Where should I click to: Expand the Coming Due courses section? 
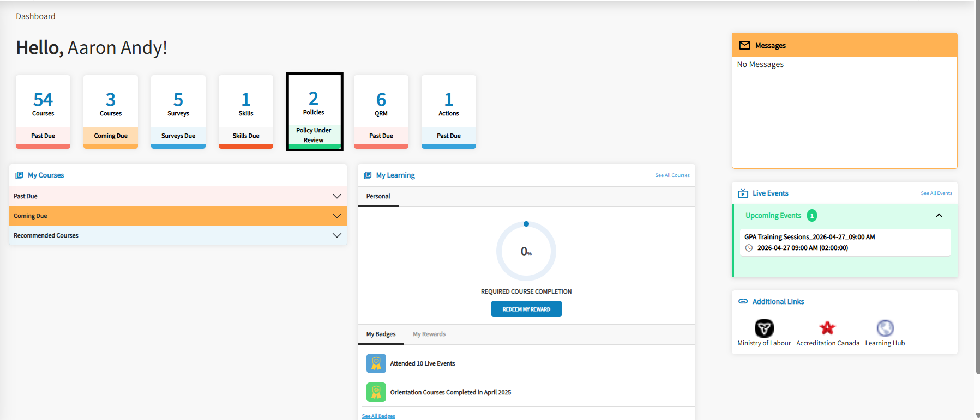(178, 216)
